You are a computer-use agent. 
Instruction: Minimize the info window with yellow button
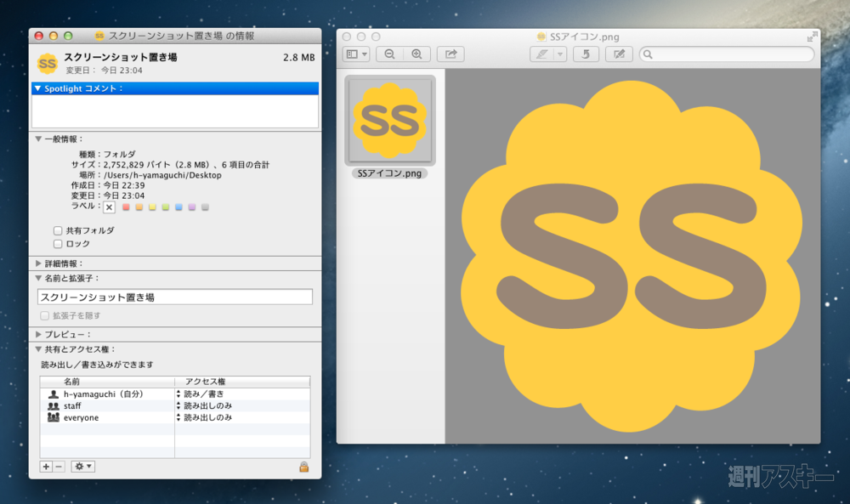pos(53,36)
